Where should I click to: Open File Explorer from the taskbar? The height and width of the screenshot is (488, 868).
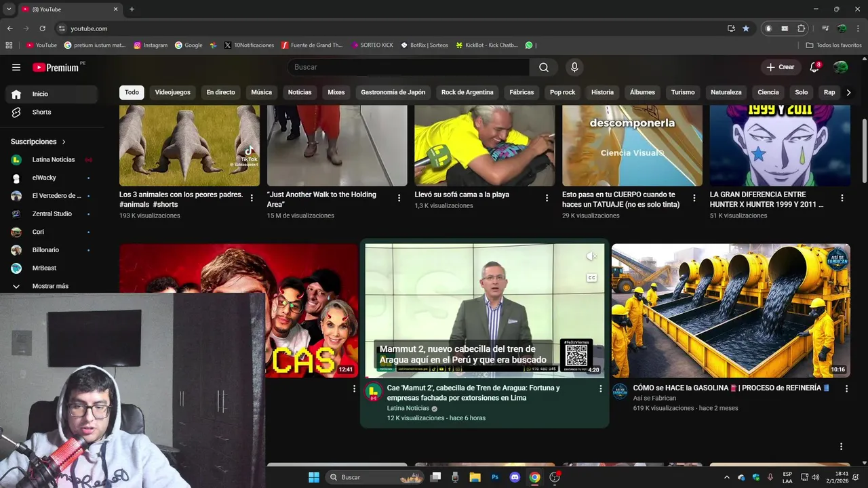point(475,477)
